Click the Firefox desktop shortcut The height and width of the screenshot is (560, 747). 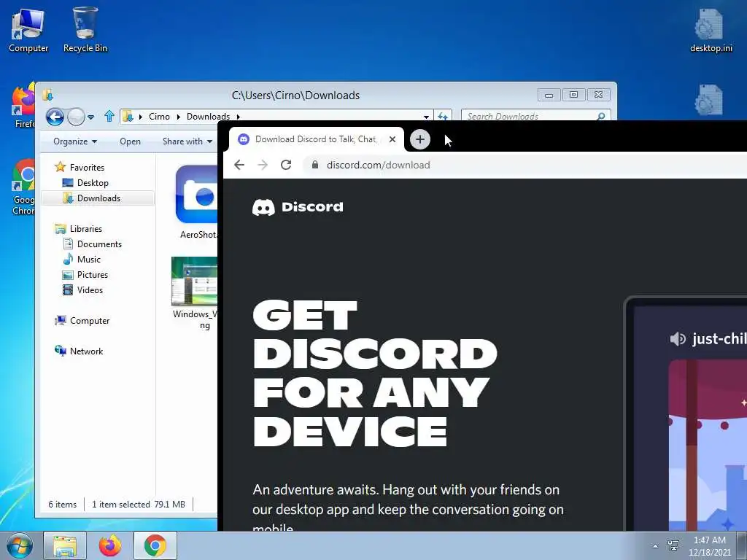coord(23,106)
